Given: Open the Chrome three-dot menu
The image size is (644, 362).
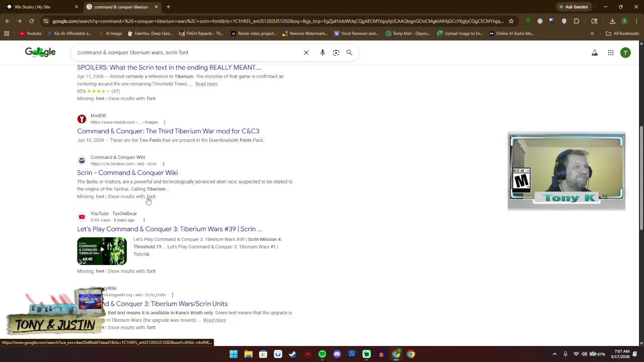Looking at the screenshot, I should coord(636,21).
